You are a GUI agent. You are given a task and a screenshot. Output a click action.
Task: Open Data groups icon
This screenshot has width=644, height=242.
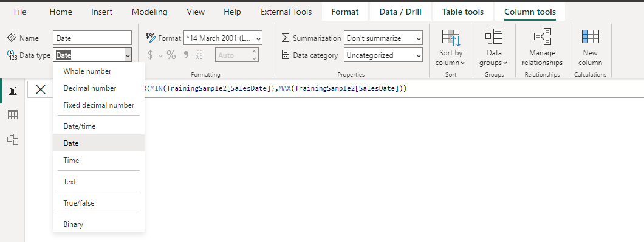coord(494,36)
